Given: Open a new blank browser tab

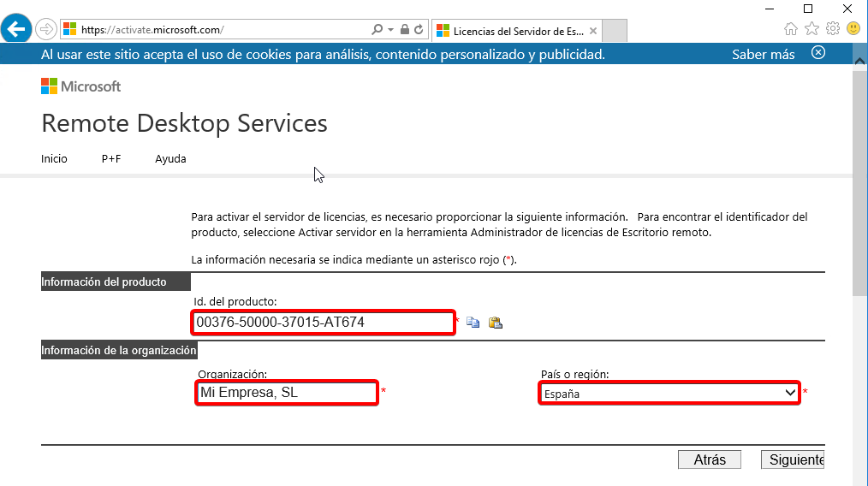Looking at the screenshot, I should [615, 31].
